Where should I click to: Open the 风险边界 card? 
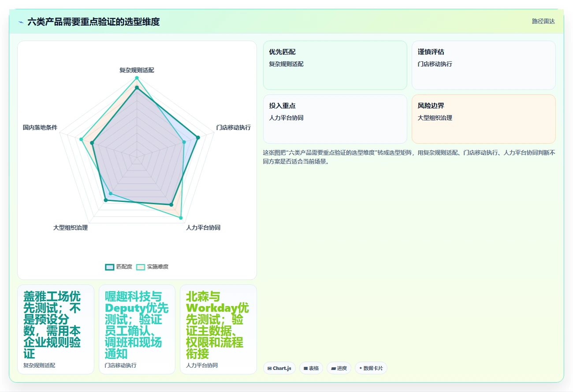pyautogui.click(x=484, y=119)
